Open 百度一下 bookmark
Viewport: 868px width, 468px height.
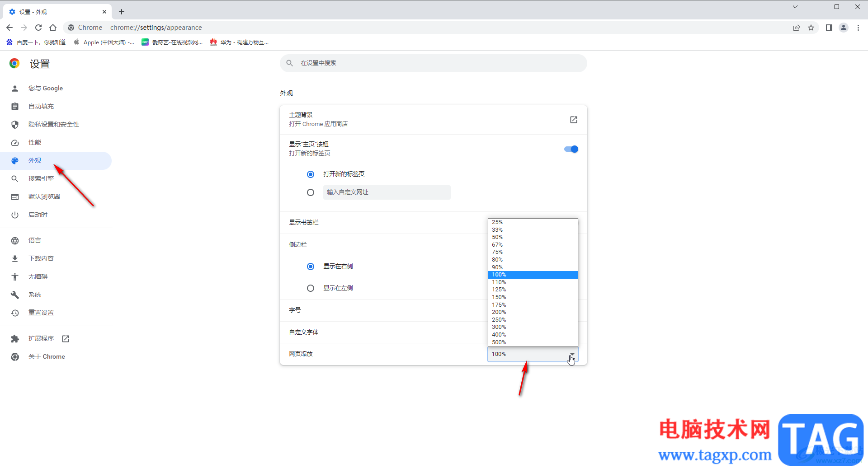36,42
